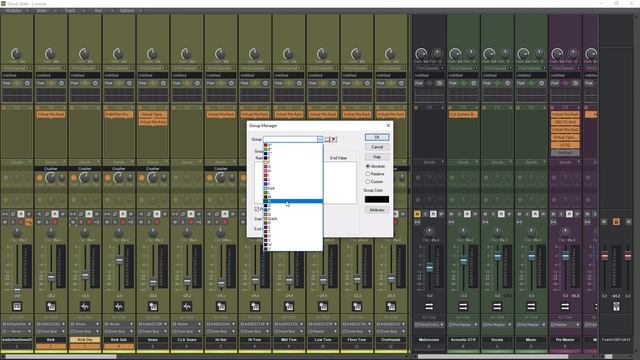Click the Low Tom track icon
The width and height of the screenshot is (640, 360).
point(323,306)
